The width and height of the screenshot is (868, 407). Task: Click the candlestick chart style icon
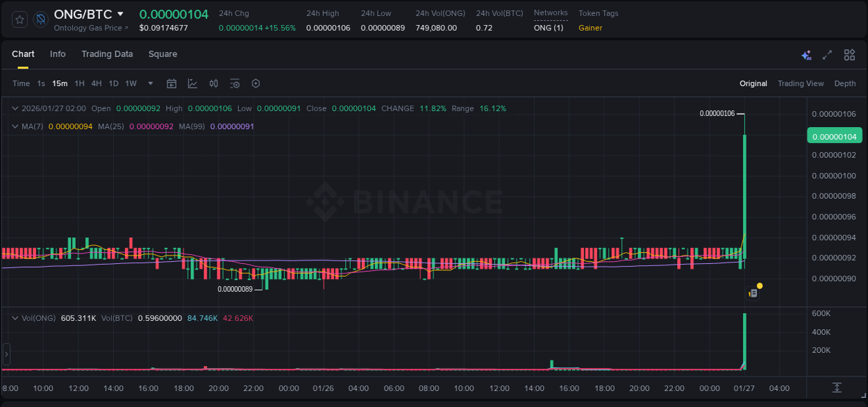point(214,83)
